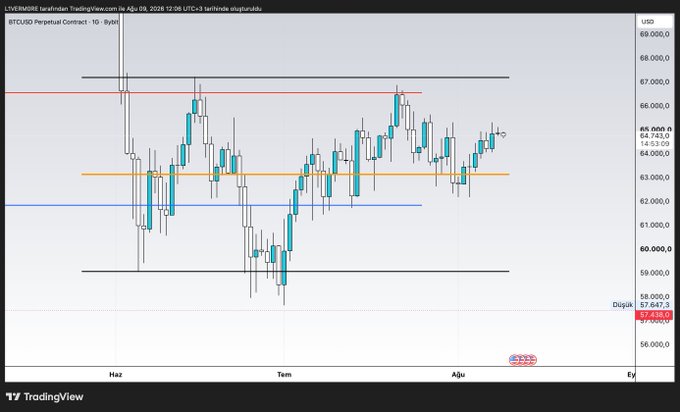Select the red horizontal line near 66.500
The width and height of the screenshot is (680, 412).
point(213,92)
